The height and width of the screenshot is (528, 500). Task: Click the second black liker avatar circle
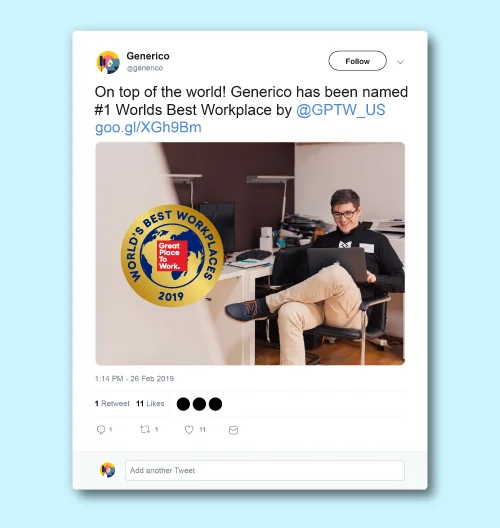pyautogui.click(x=199, y=404)
